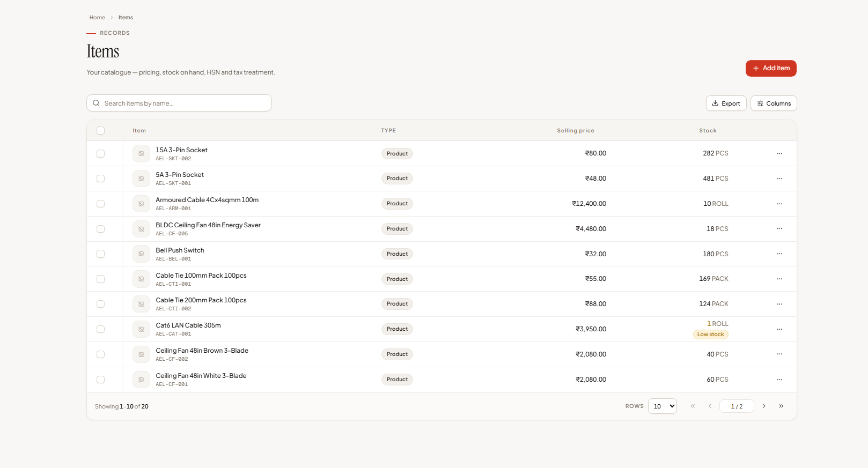The width and height of the screenshot is (868, 468).
Task: Click the page number field 1/2
Action: (x=737, y=406)
